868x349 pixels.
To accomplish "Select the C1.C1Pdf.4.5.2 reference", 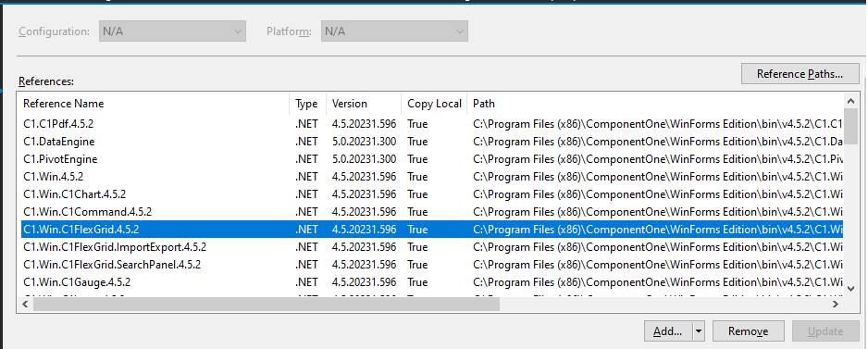I will [432, 123].
